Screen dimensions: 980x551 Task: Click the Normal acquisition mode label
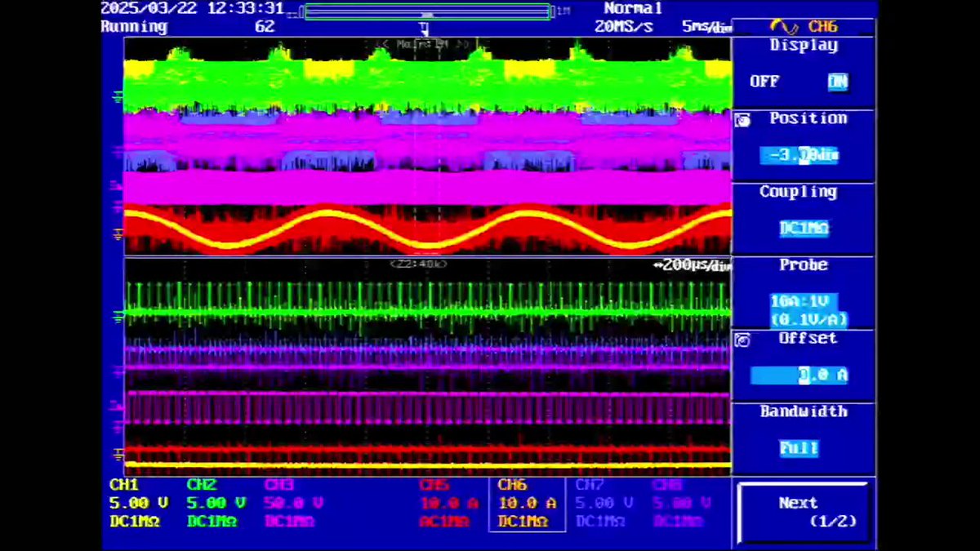tap(634, 9)
